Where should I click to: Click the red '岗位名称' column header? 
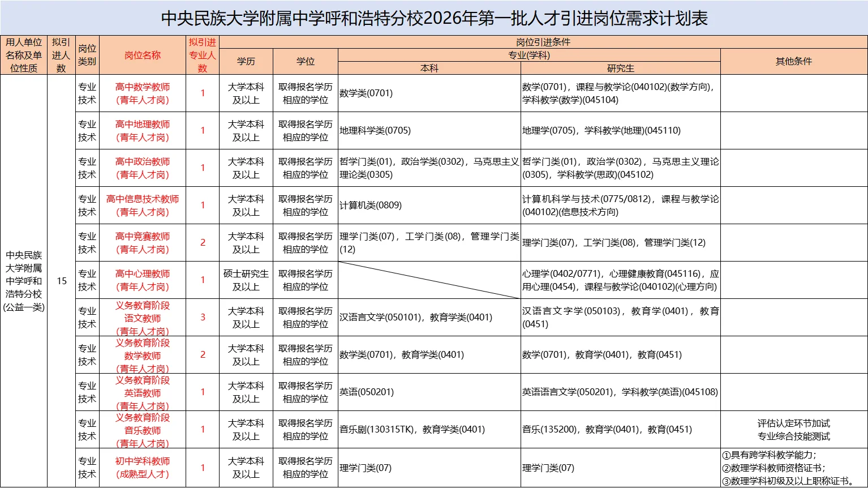tap(143, 55)
